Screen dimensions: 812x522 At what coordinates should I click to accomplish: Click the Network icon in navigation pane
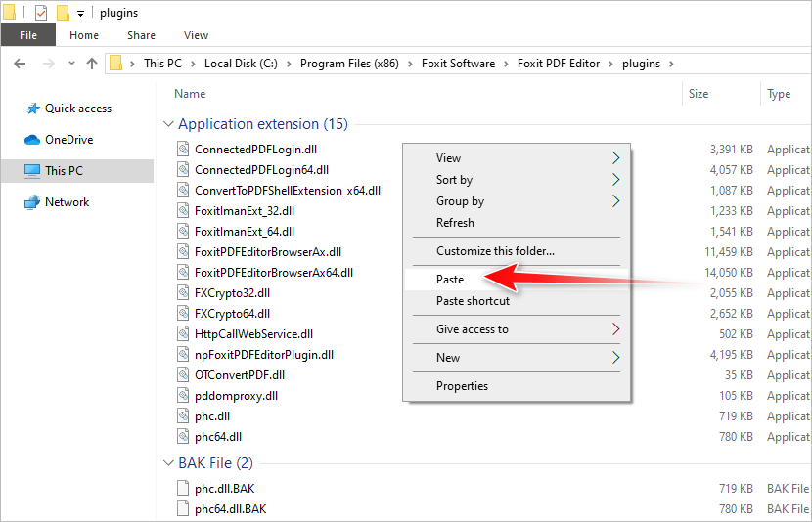coord(32,202)
